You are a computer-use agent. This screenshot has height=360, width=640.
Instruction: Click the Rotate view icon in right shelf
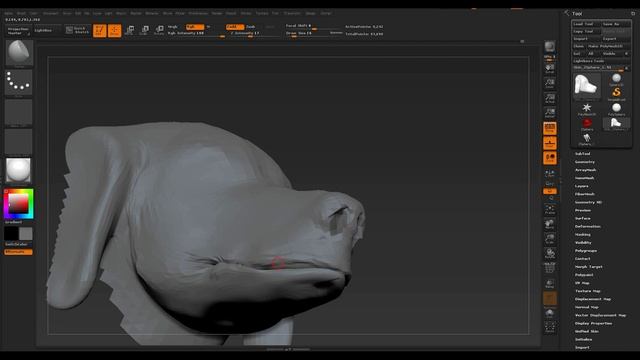tap(550, 254)
